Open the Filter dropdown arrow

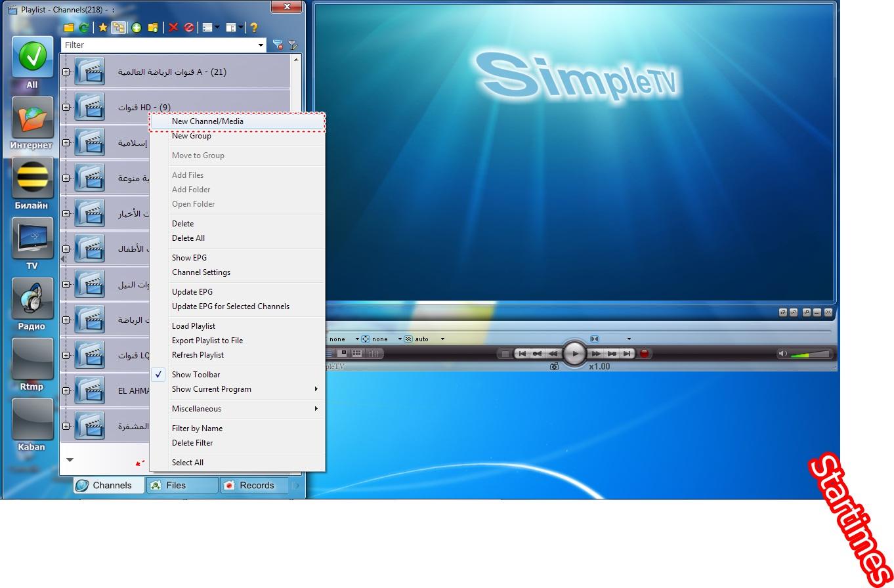click(x=261, y=45)
